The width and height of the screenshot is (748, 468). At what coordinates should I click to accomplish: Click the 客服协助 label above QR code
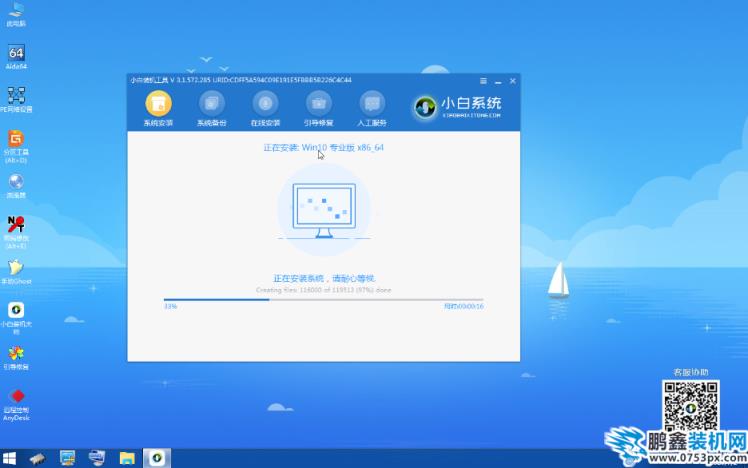[x=691, y=372]
